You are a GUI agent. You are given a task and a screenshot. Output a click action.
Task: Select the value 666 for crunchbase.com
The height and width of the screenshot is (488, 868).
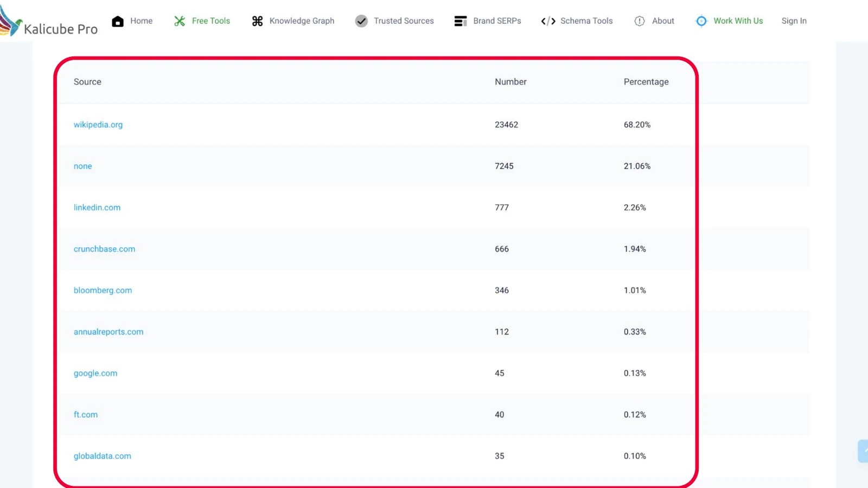[502, 249]
